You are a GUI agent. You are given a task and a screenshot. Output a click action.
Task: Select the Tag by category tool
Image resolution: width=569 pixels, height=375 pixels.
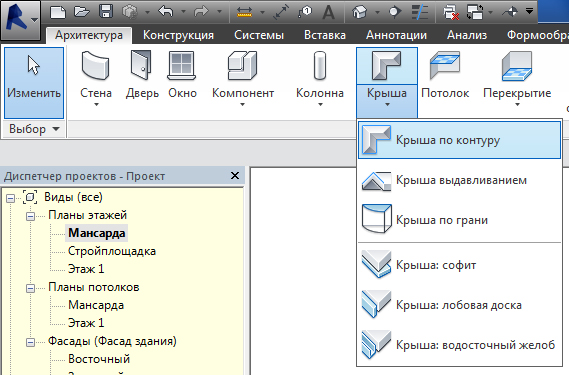pyautogui.click(x=305, y=12)
